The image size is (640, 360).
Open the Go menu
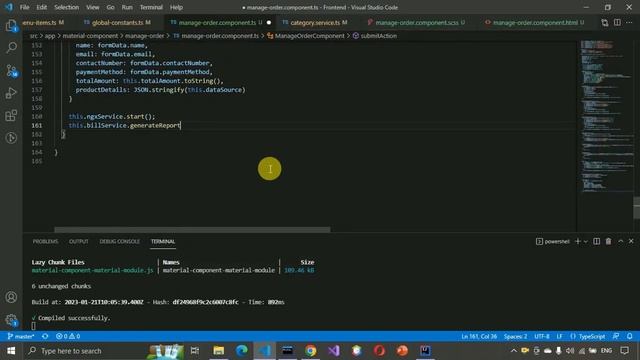click(x=110, y=7)
